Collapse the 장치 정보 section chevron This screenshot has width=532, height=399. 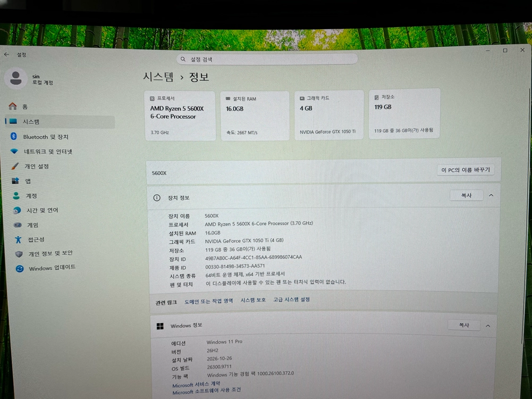[491, 195]
